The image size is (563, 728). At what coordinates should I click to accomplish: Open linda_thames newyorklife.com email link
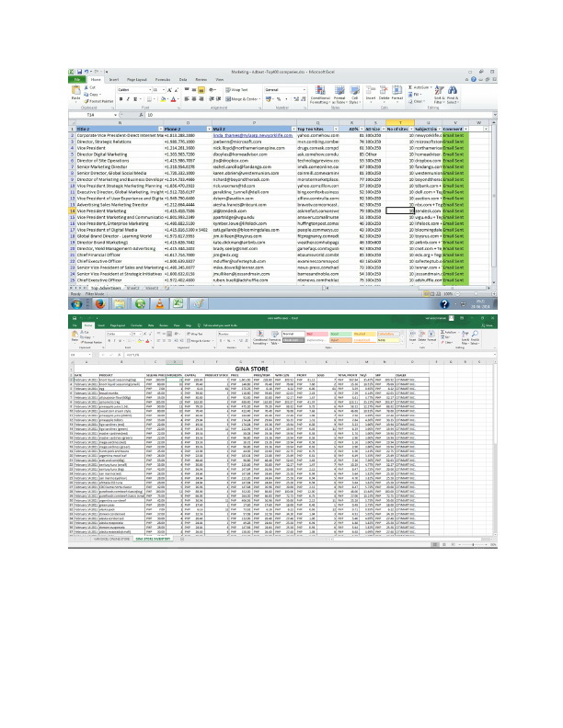pyautogui.click(x=253, y=135)
